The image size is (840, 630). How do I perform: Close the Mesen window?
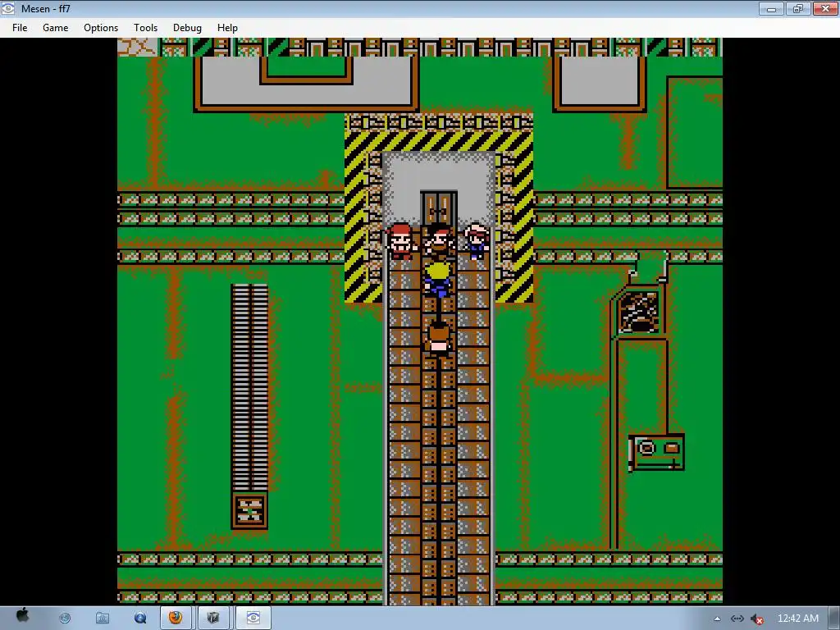pos(825,8)
